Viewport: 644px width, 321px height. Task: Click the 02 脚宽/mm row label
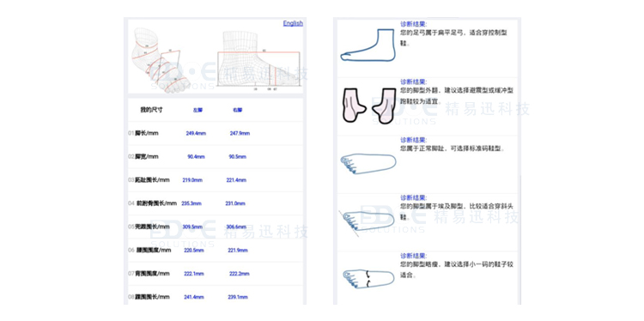point(143,156)
